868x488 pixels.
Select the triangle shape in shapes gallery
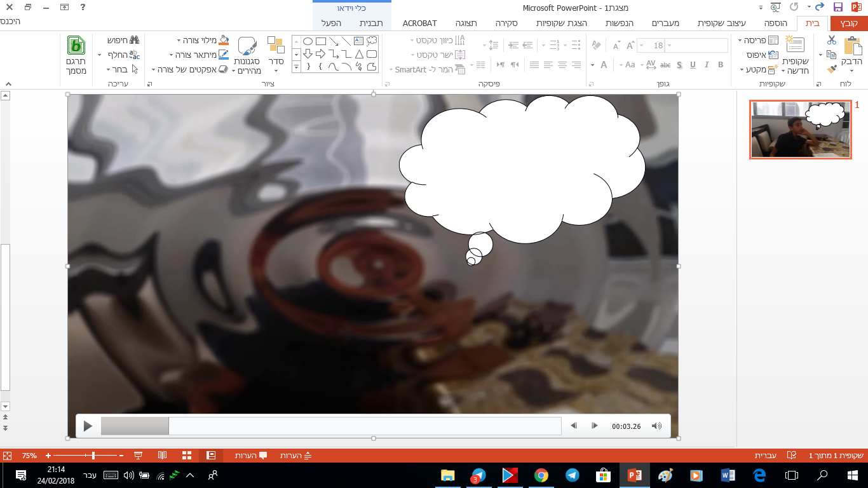click(359, 54)
